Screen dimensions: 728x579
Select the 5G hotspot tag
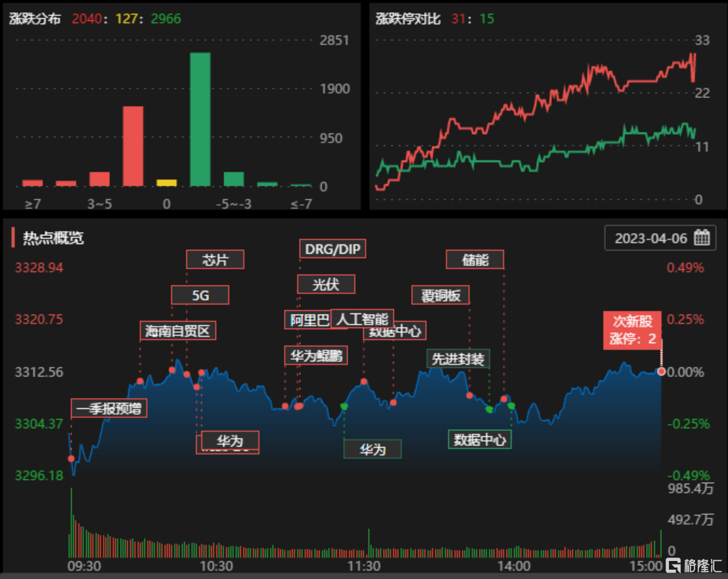(x=200, y=295)
